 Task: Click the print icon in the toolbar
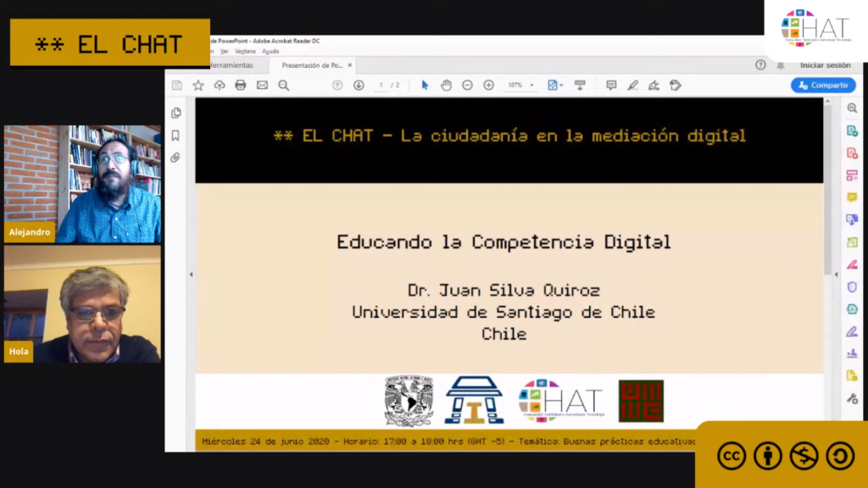(241, 86)
